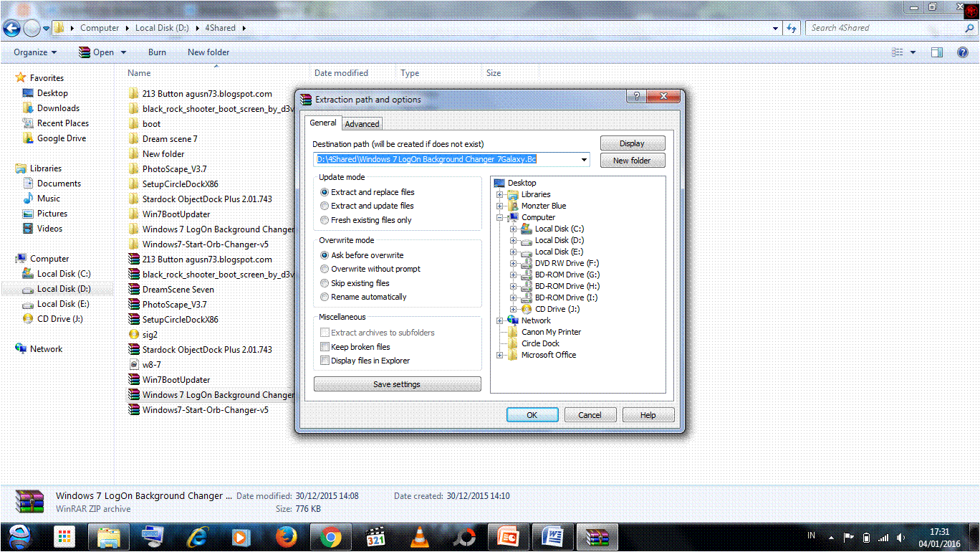Viewport: 980px width, 552px height.
Task: Launch Mozilla Firefox from the taskbar
Action: (x=285, y=536)
